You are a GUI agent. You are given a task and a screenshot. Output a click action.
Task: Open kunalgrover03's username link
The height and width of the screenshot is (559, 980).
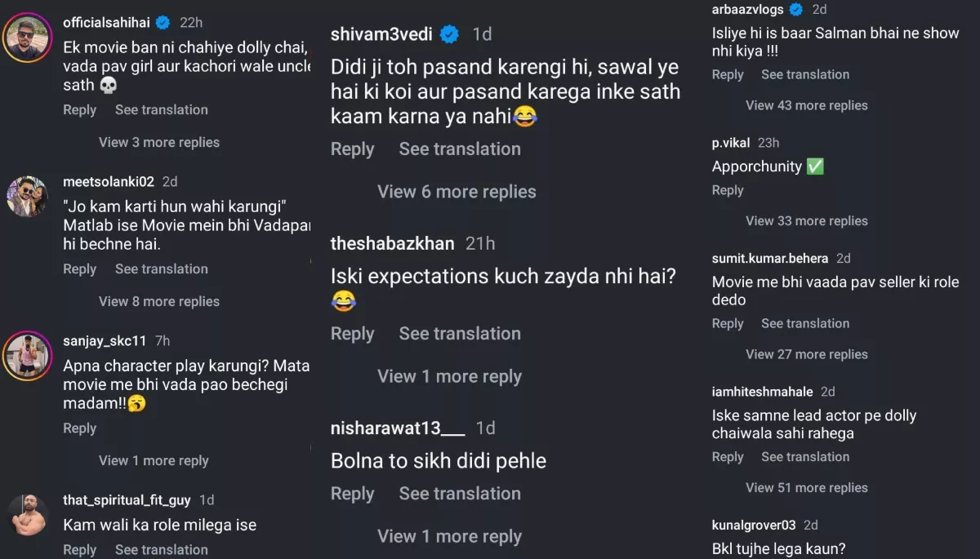753,525
